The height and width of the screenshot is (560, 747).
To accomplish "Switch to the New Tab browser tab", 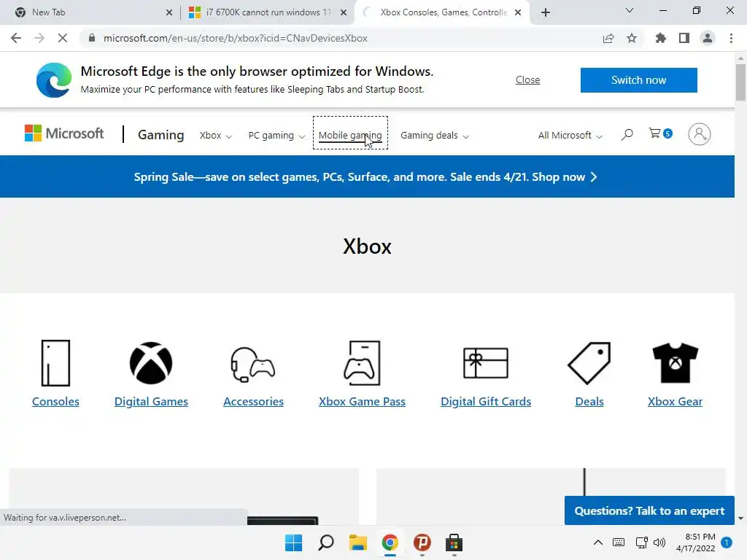I will point(90,12).
